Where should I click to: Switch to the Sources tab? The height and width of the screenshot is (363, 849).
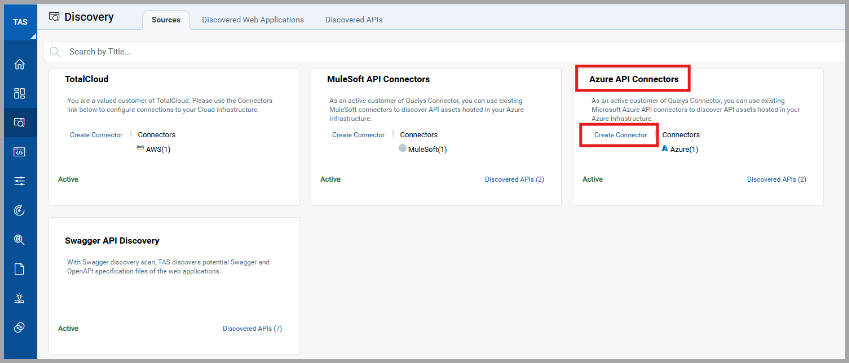pos(166,20)
